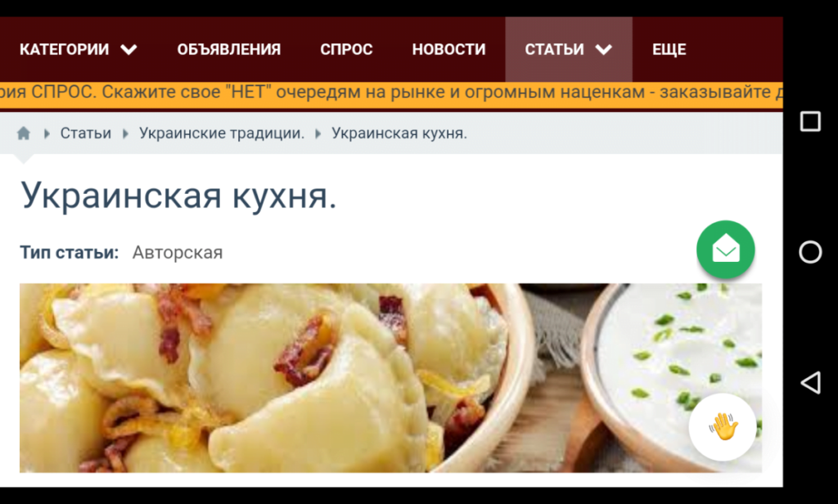Go to the Спрос section

pos(346,49)
